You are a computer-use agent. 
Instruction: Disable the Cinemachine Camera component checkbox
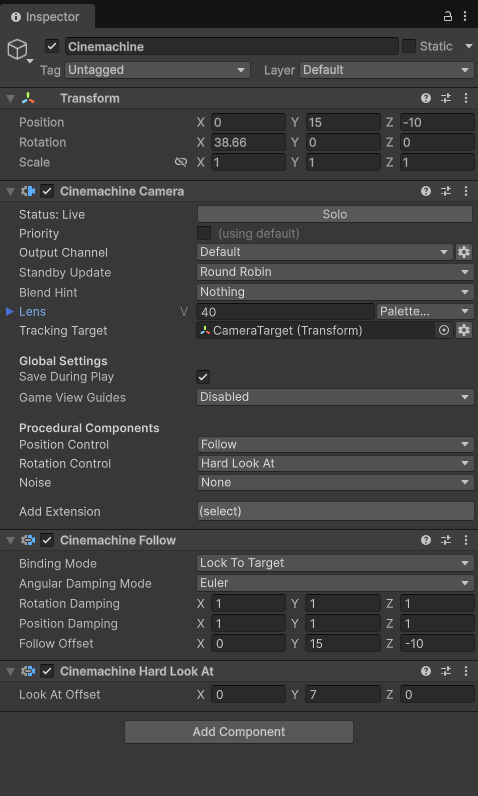click(47, 191)
